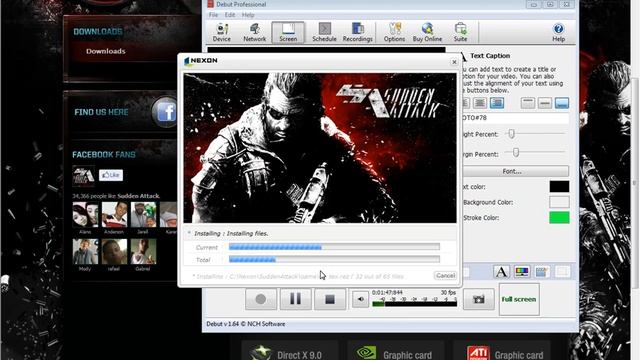Open rafael's fan profile photo
Screen dimensions: 640x360
(114, 251)
